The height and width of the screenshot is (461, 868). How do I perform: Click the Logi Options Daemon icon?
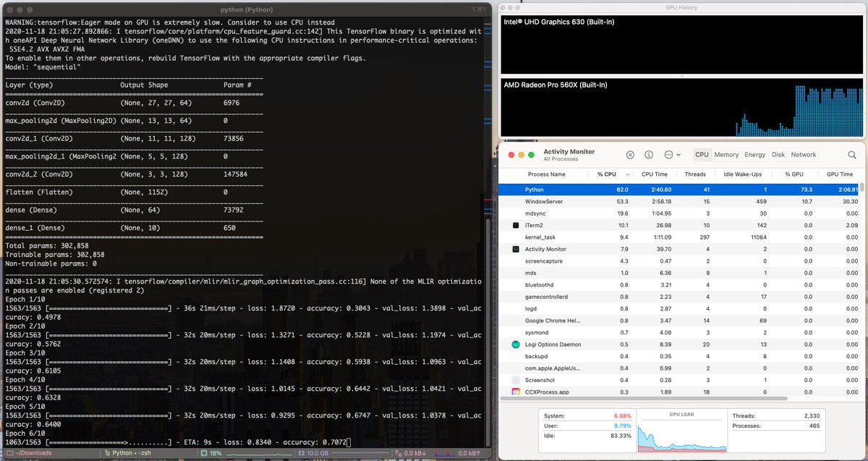[x=516, y=344]
